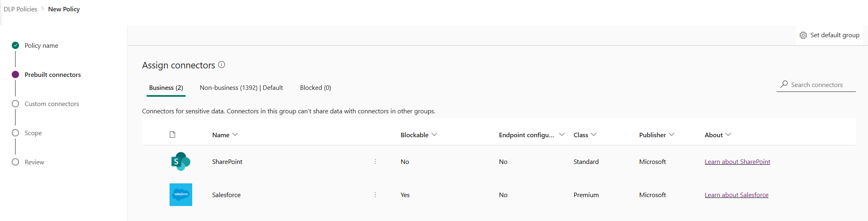
Task: Click the info icon beside Assign connectors
Action: (x=222, y=65)
